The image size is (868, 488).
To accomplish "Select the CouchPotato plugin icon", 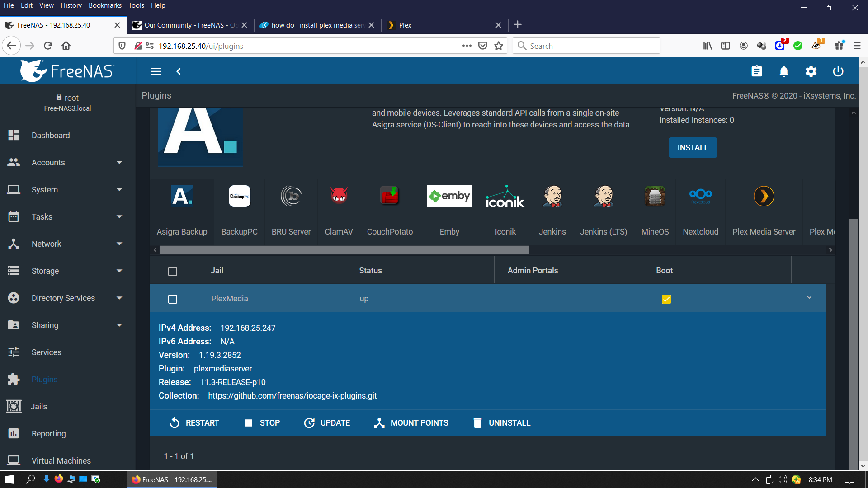I will tap(390, 196).
